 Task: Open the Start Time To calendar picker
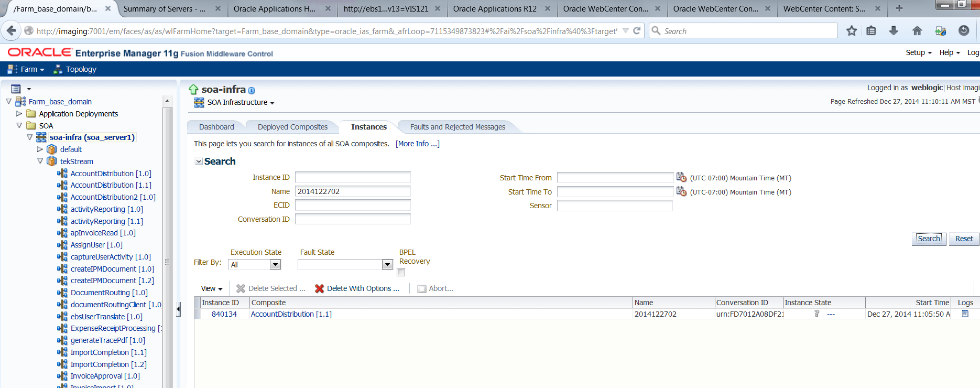click(681, 191)
